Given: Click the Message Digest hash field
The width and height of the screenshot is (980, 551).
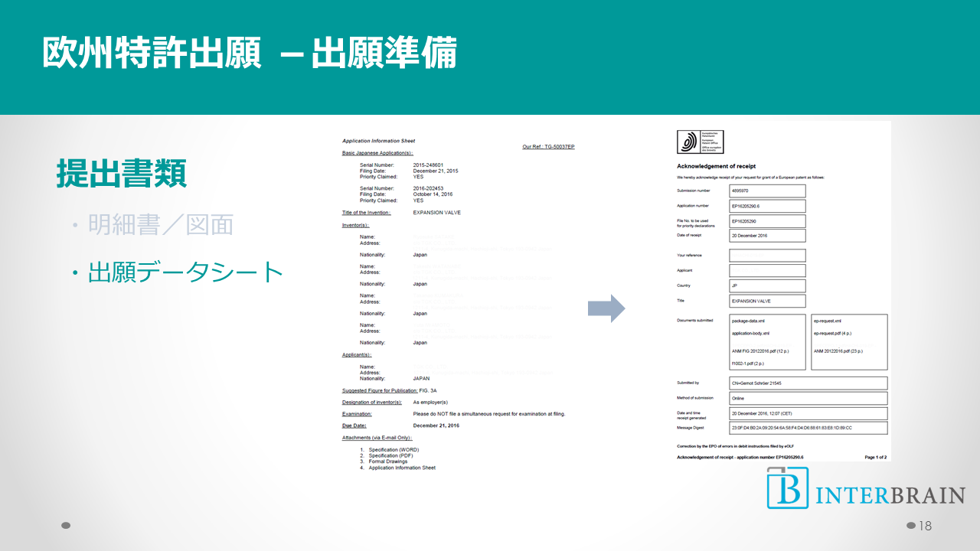Looking at the screenshot, I should coord(808,428).
